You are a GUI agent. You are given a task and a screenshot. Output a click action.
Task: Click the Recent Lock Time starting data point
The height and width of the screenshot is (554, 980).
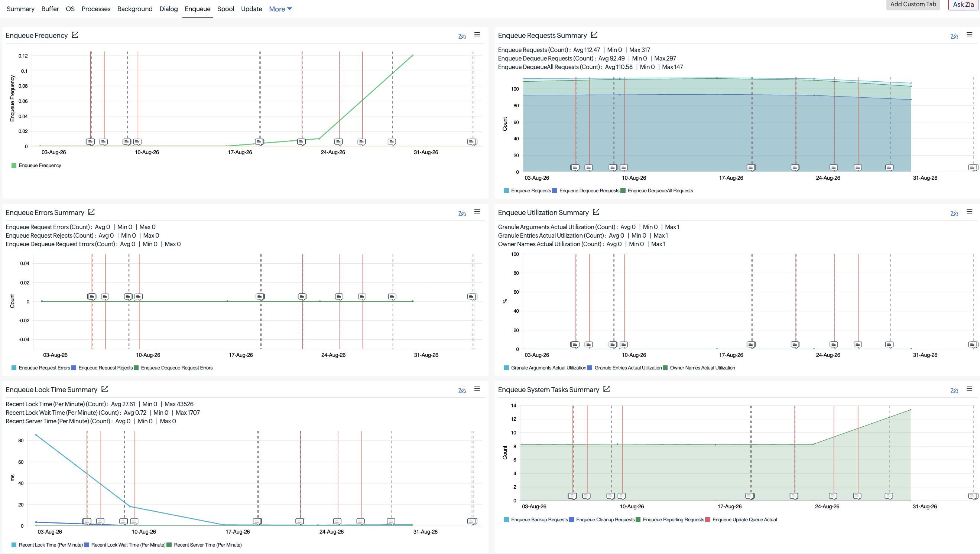[x=36, y=435]
